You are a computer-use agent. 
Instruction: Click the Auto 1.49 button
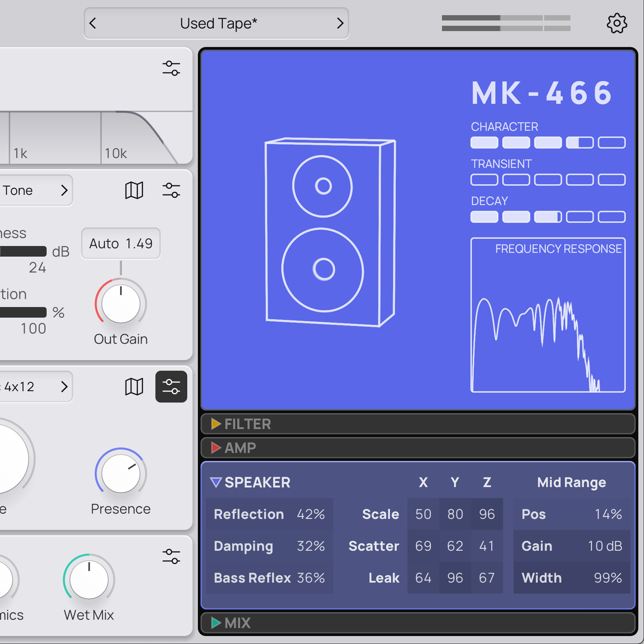(x=121, y=243)
